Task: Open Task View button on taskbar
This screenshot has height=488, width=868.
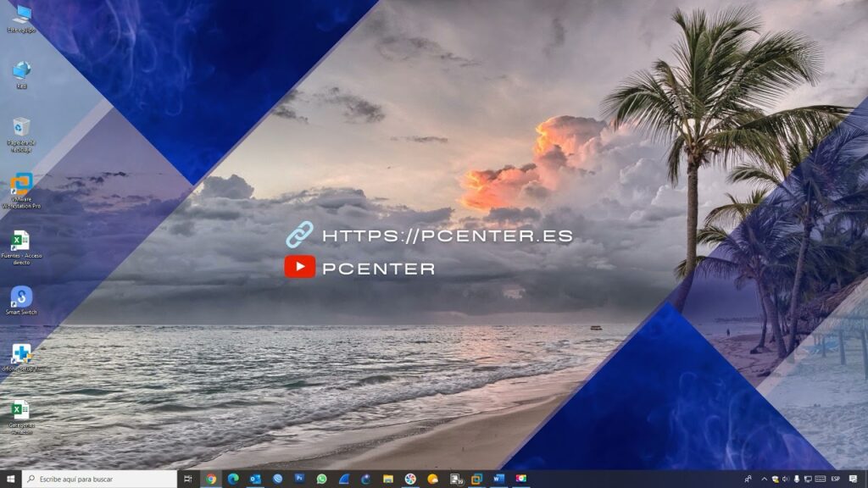Action: point(187,479)
